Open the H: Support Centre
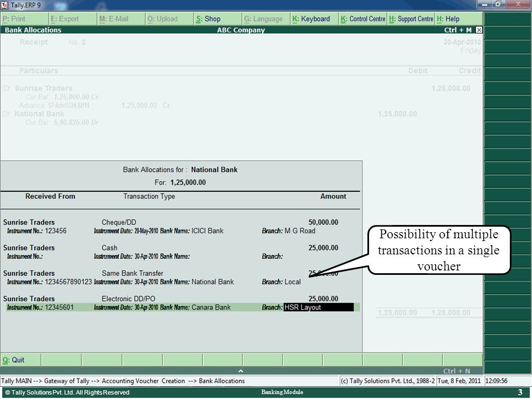 pyautogui.click(x=411, y=19)
